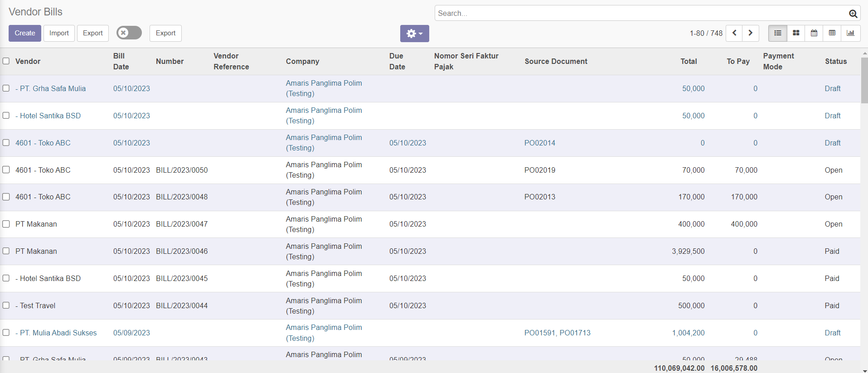
Task: Click the Export button right of toggle
Action: (165, 33)
